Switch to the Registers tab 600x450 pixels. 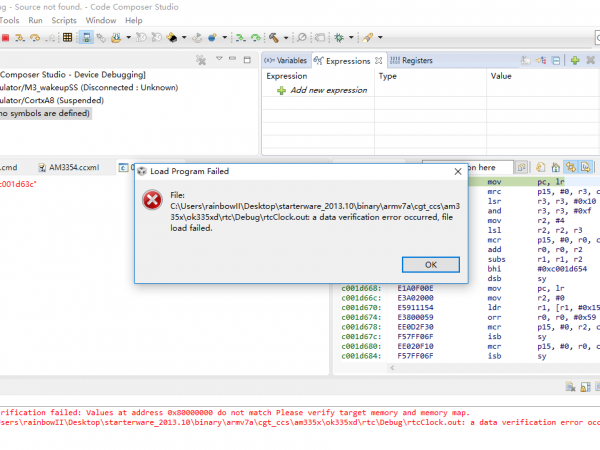click(411, 60)
